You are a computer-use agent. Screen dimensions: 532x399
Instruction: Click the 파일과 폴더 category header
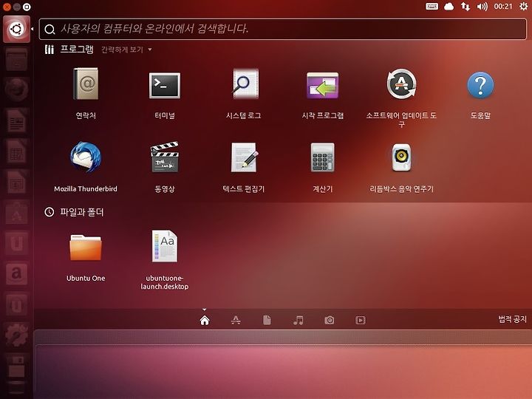(x=82, y=212)
